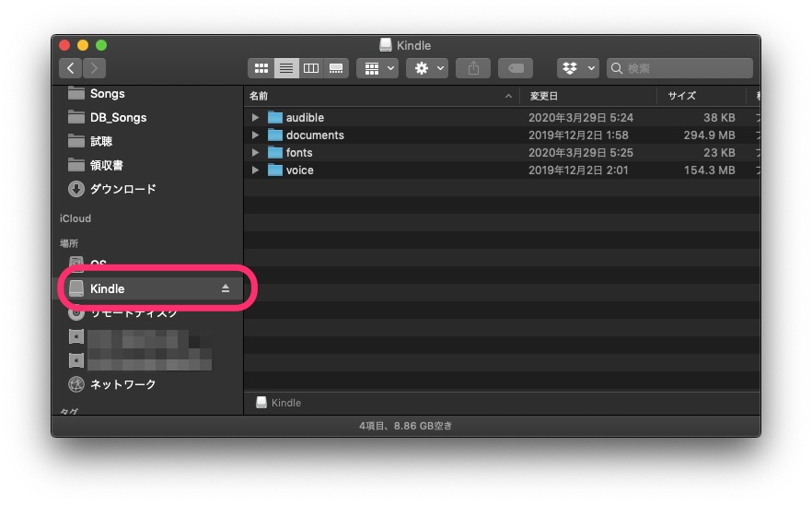812x505 pixels.
Task: Expand the audible folder
Action: 255,118
